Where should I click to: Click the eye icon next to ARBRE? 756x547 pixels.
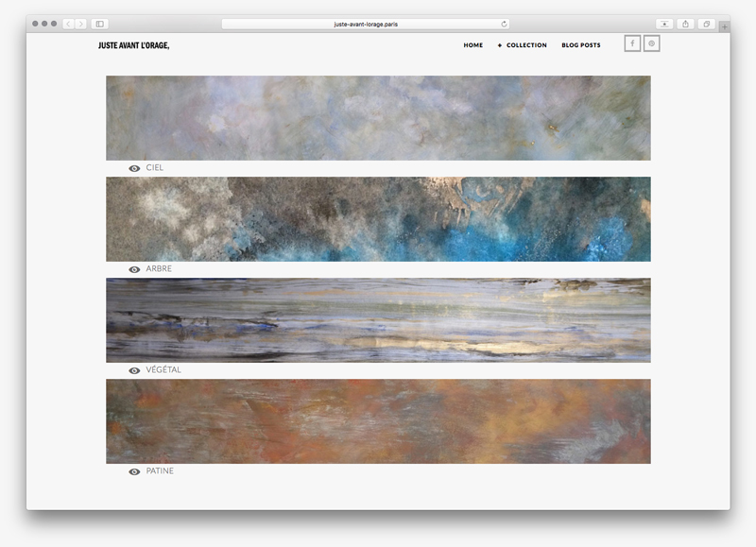134,269
